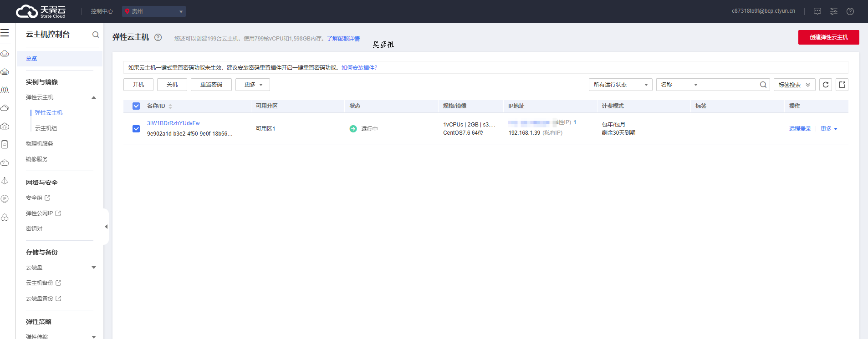This screenshot has height=339, width=868.
Task: Click the 1vCPUs | 2GB spec cell
Action: tap(469, 125)
